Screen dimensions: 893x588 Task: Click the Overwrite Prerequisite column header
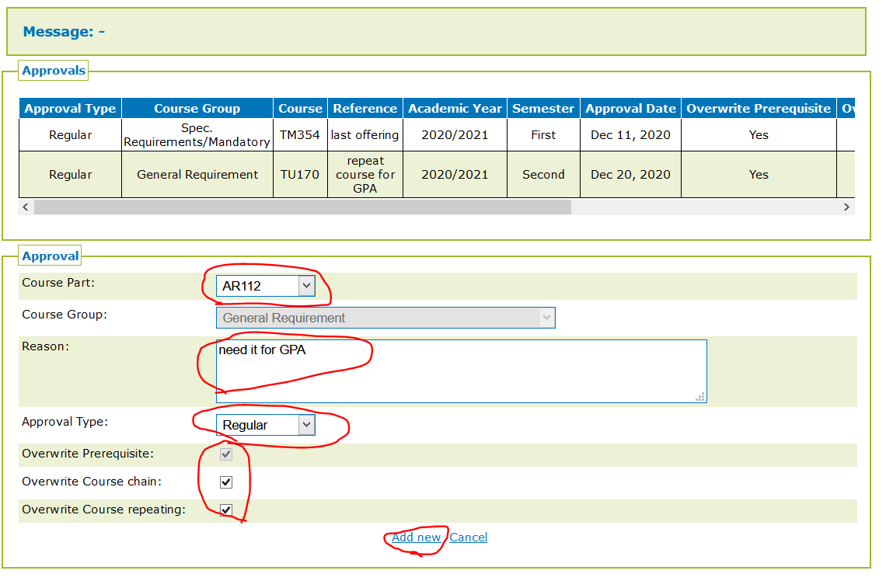coord(759,108)
